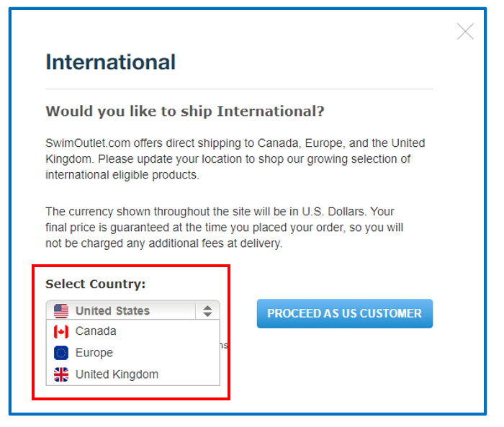Click 'additional fees at delivery' sentence
The width and height of the screenshot is (504, 427).
164,243
